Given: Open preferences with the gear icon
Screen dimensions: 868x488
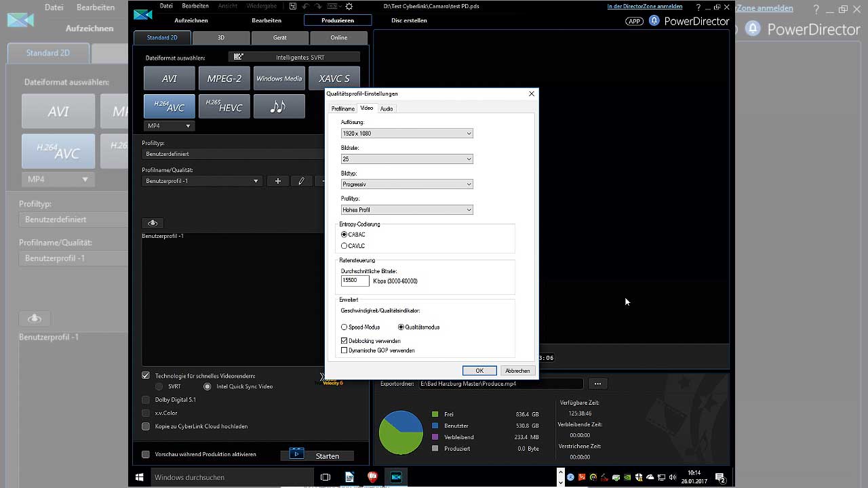Looking at the screenshot, I should tap(349, 6).
